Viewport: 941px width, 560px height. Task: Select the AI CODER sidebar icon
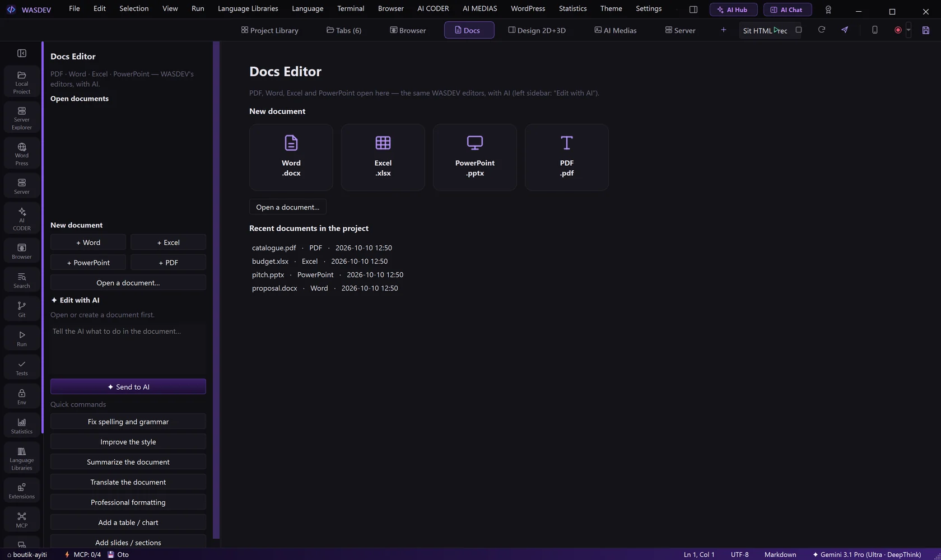(22, 218)
